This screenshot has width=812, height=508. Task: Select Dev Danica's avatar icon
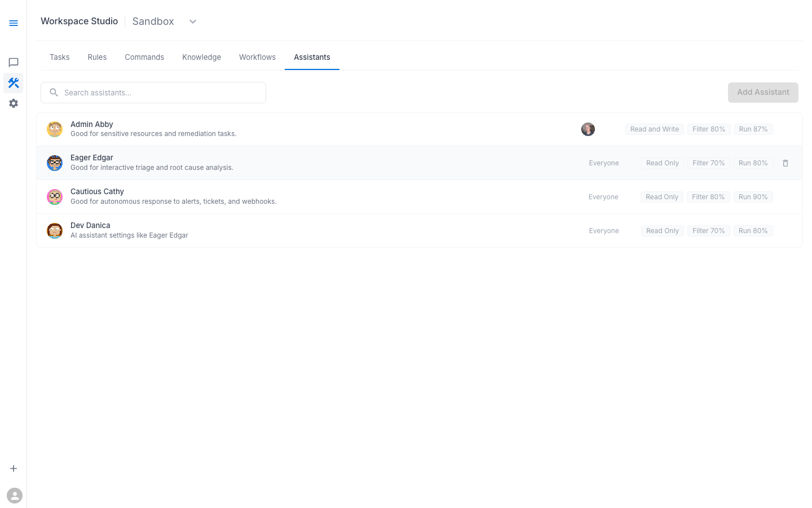[x=55, y=231]
